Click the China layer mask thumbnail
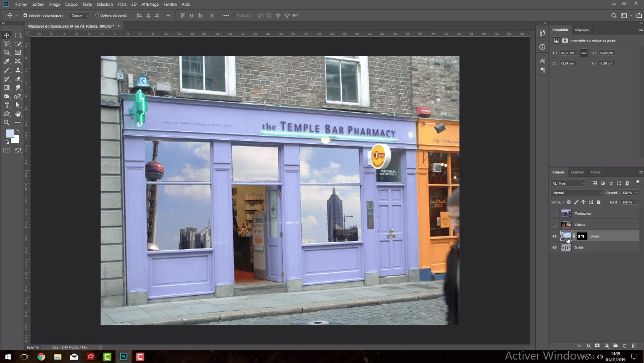This screenshot has width=644, height=363. (582, 236)
